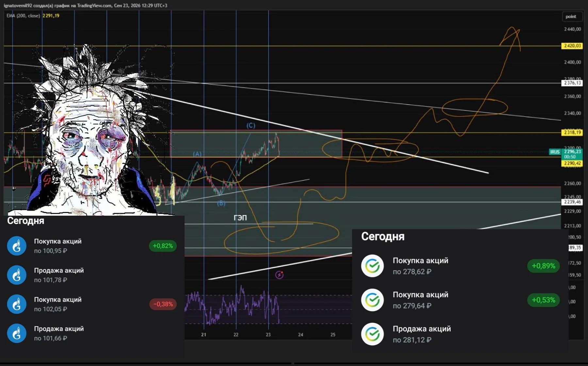Click the (C) wave label on the chart
Screen dimensions: 588x366
251,125
